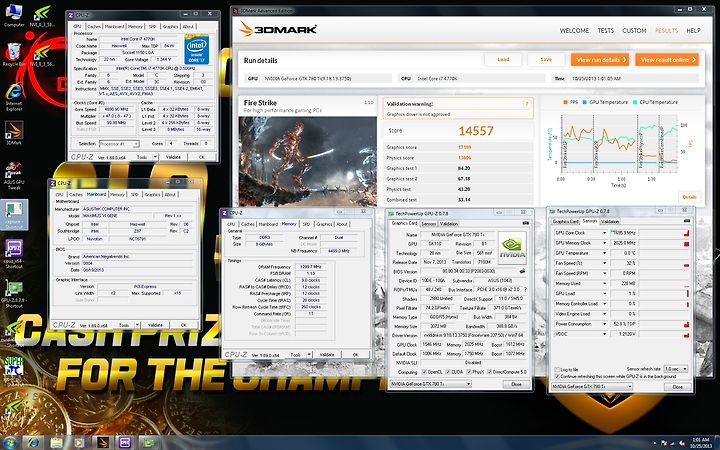
Task: Switch to GPU-Z via taskbar icon
Action: [148, 443]
